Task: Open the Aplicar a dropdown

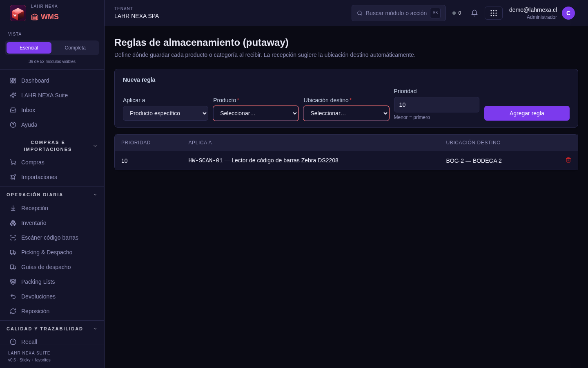Action: [165, 113]
